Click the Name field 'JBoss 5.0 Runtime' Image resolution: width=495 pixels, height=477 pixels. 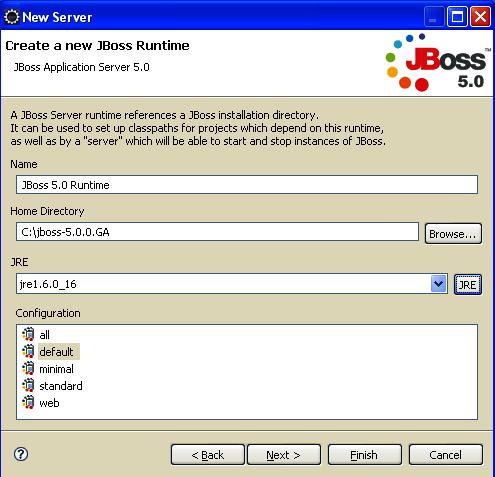247,185
